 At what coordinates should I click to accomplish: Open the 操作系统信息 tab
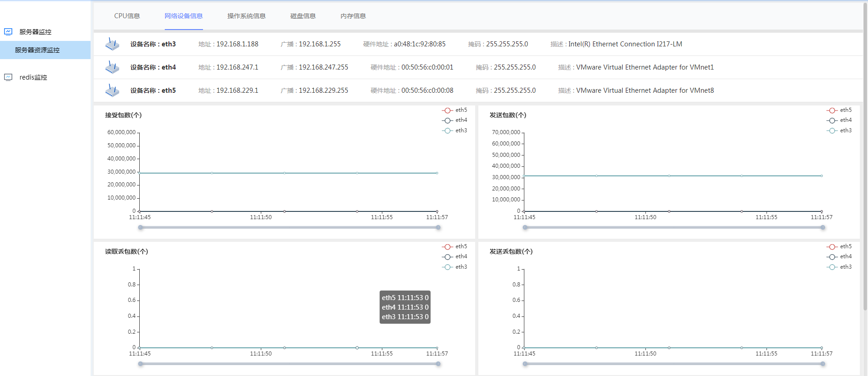coord(246,16)
